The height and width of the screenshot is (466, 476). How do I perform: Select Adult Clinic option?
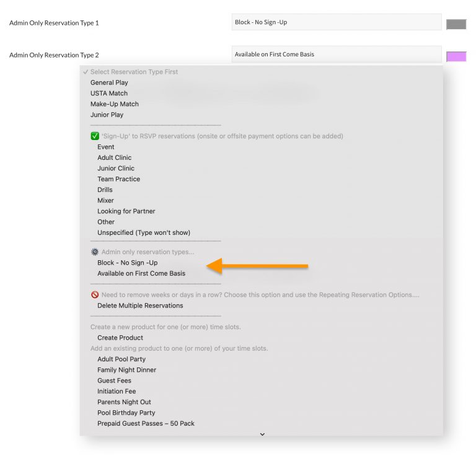(115, 157)
